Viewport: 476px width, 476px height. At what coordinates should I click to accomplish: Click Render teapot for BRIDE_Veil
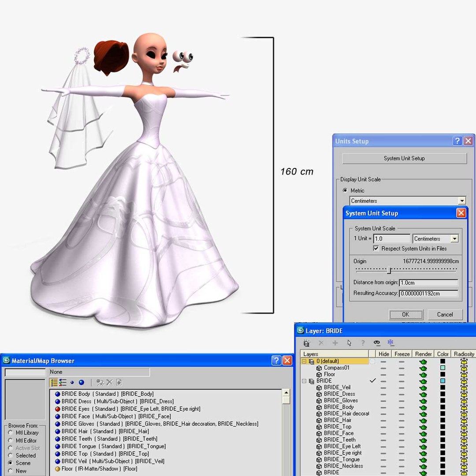[x=423, y=388]
